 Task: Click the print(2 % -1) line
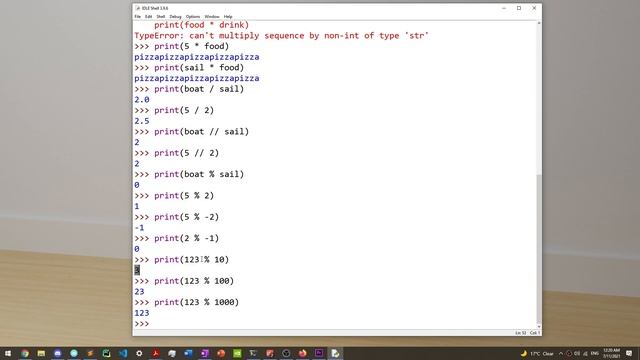pos(177,238)
